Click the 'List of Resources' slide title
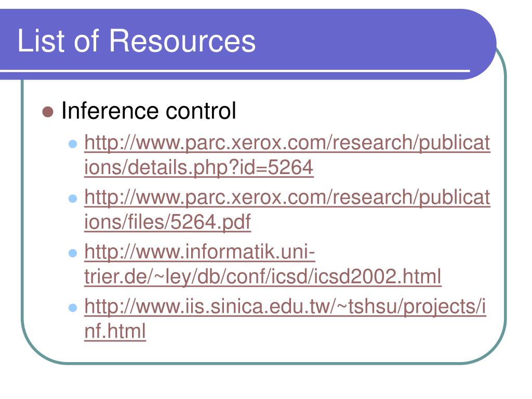The height and width of the screenshot is (399, 532). point(137,41)
